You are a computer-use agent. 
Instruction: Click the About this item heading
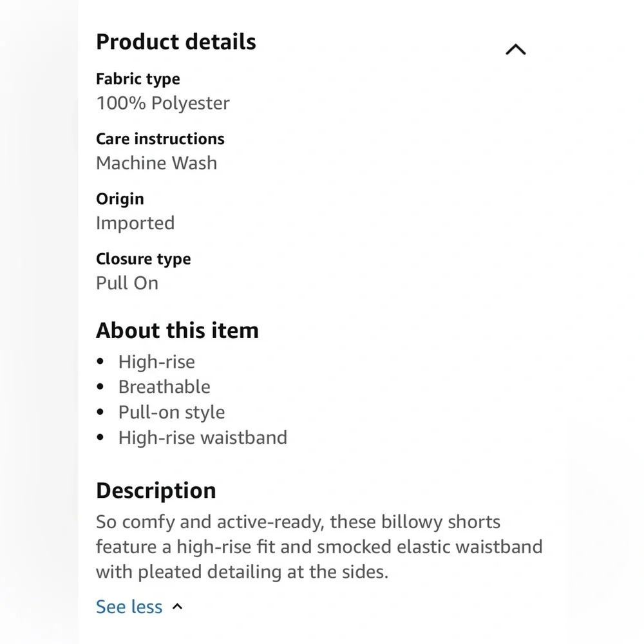pos(178,330)
